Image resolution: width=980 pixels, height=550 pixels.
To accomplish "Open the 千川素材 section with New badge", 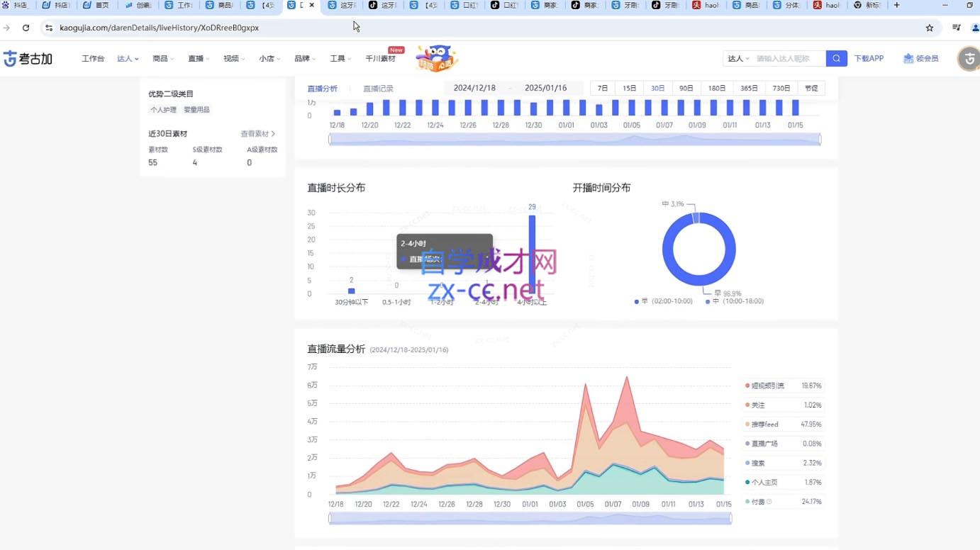I will click(381, 58).
